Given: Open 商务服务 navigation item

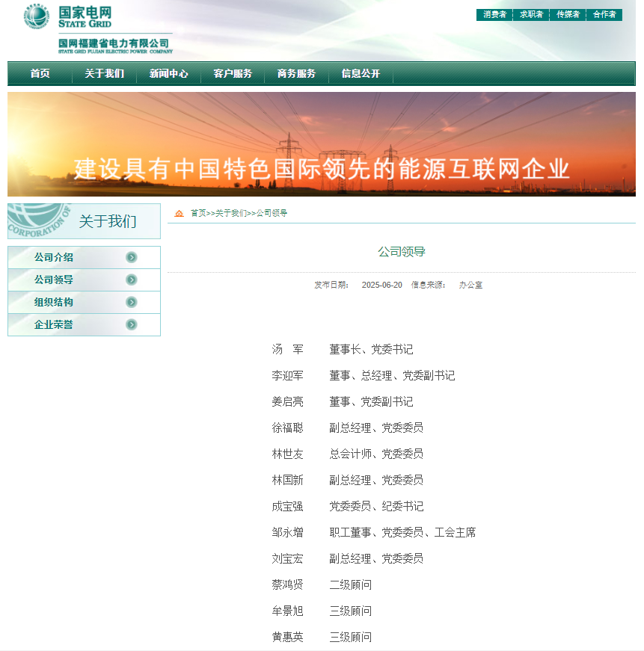Looking at the screenshot, I should (x=296, y=74).
